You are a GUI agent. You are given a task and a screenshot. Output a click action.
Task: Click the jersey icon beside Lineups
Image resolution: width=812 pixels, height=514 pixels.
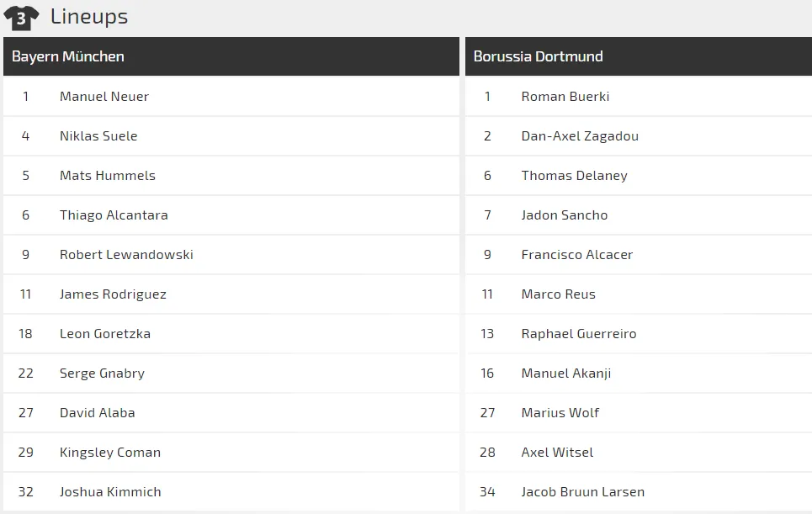pyautogui.click(x=21, y=17)
